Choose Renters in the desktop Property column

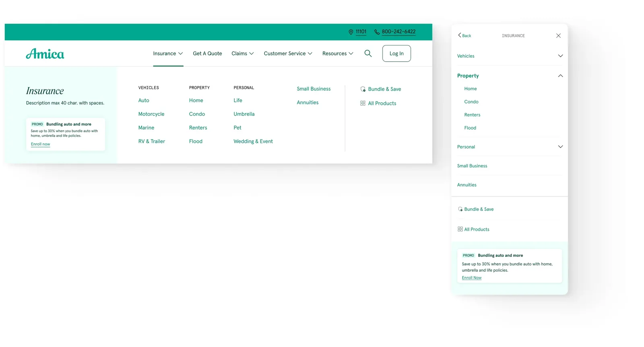[198, 128]
